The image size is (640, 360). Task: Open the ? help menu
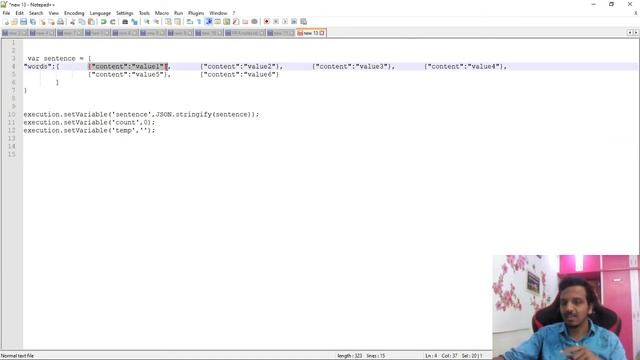click(x=234, y=13)
